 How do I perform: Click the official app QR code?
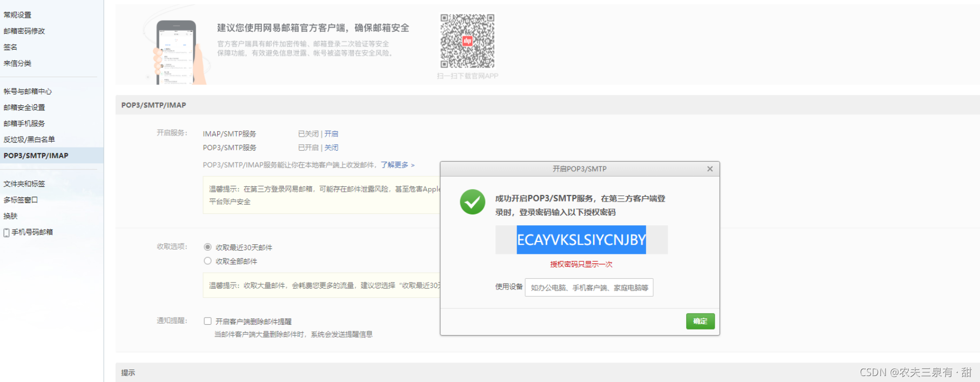[x=467, y=41]
